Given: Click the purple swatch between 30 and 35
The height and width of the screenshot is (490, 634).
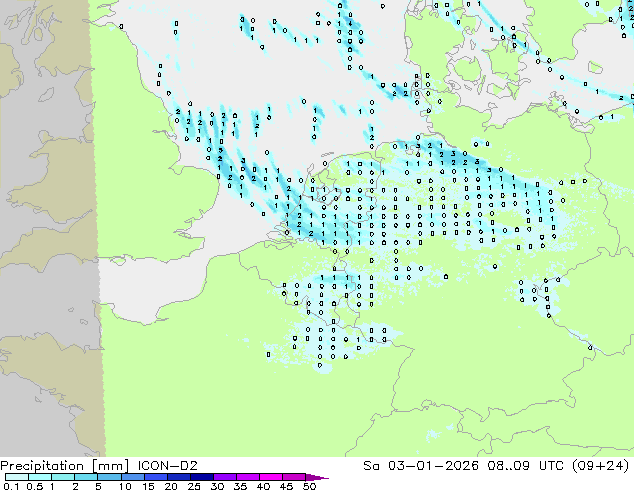Looking at the screenshot, I should pos(224,477).
